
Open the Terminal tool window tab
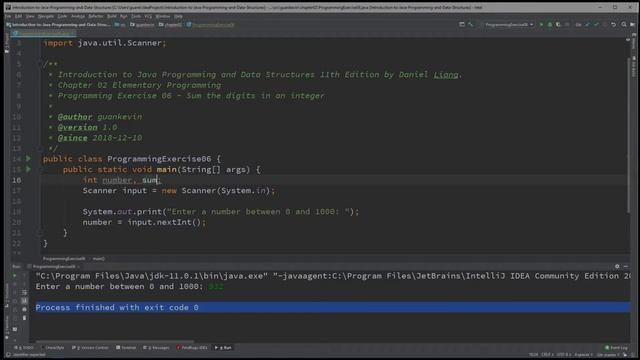[126, 348]
